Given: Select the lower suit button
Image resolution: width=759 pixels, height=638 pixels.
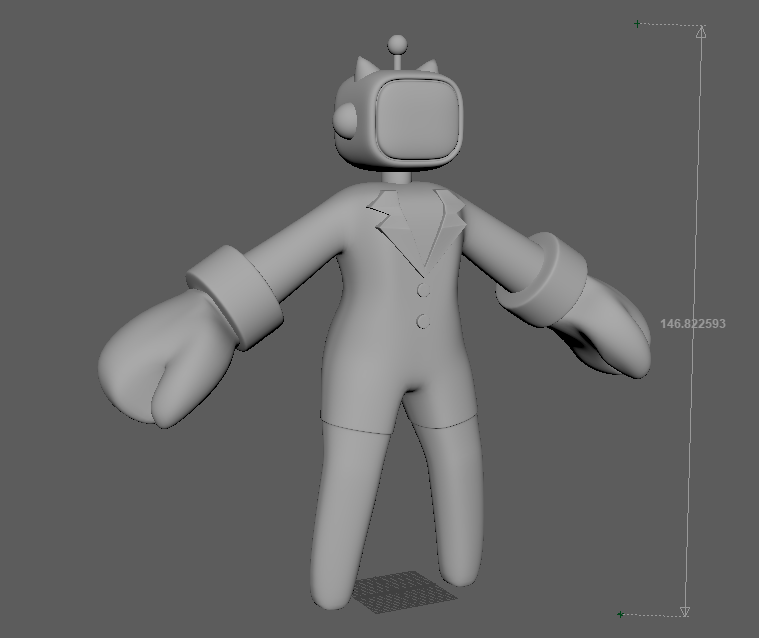Looking at the screenshot, I should tap(423, 321).
